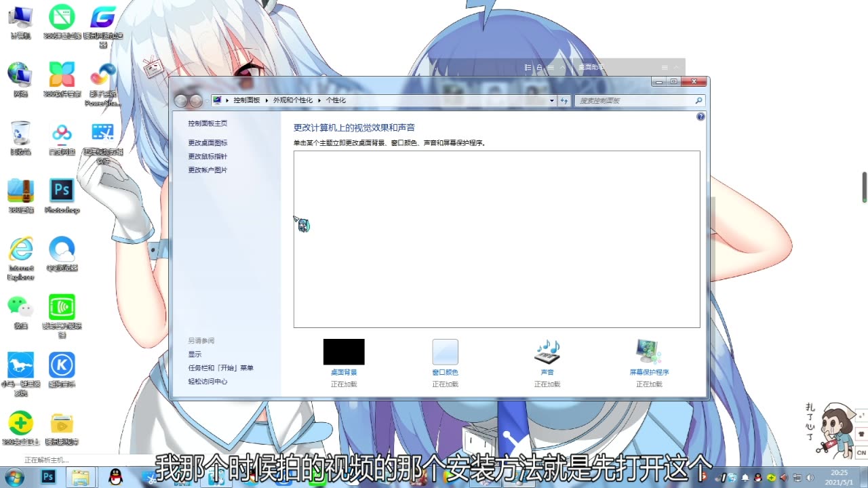
Task: Open the green 360 desktop icon at top
Action: tap(62, 22)
